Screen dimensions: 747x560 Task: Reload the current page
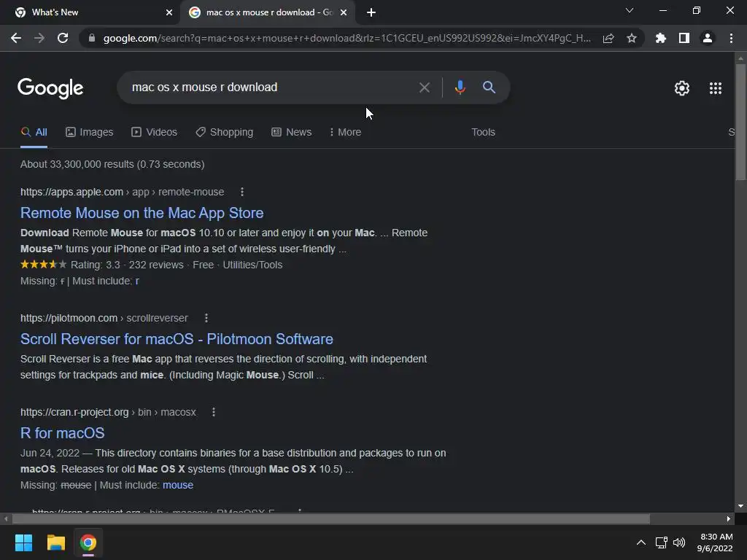[x=63, y=38]
